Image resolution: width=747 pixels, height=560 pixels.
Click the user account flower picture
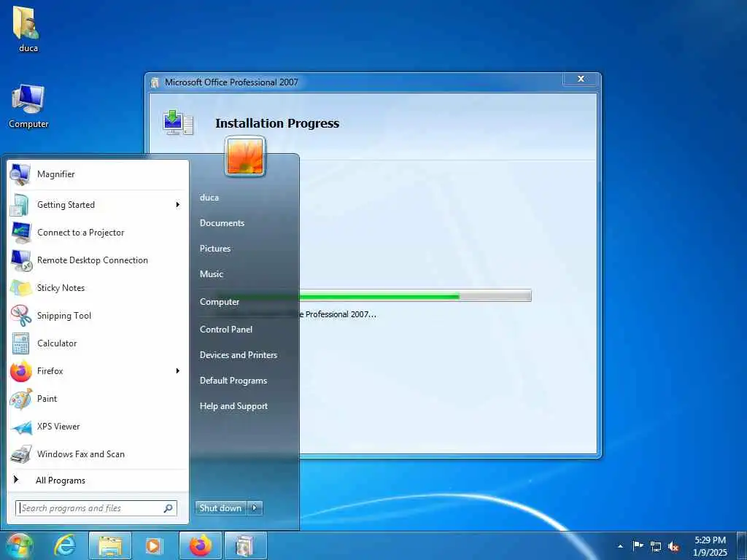(245, 156)
